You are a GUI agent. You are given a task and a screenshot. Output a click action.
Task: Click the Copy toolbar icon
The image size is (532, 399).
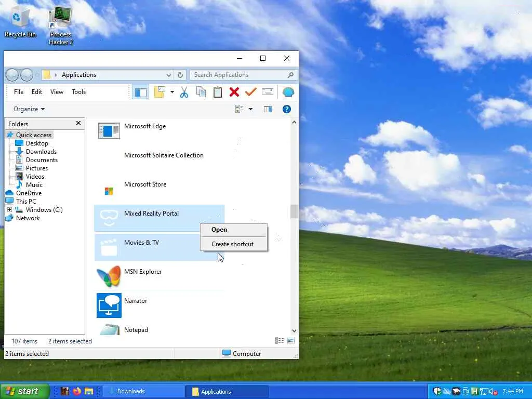[201, 92]
